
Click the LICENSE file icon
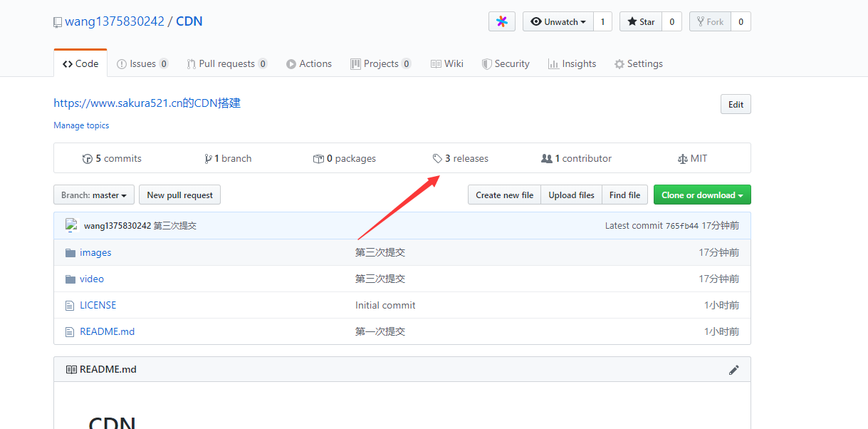click(70, 306)
